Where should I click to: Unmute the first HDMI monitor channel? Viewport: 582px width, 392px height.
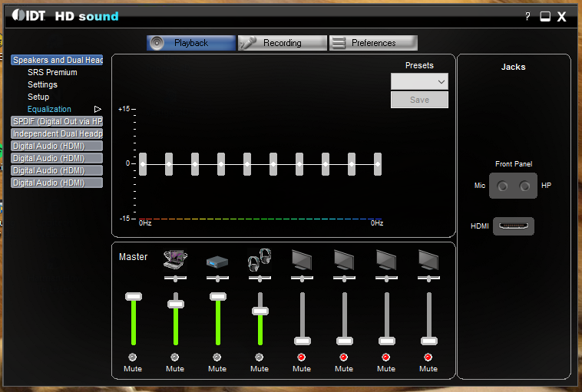pyautogui.click(x=302, y=357)
